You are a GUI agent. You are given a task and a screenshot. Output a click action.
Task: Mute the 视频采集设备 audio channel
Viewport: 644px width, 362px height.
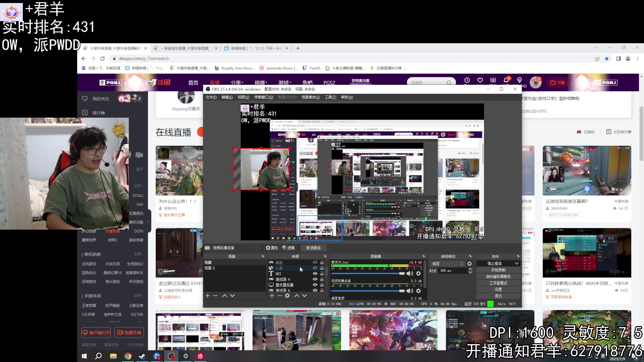point(410,291)
